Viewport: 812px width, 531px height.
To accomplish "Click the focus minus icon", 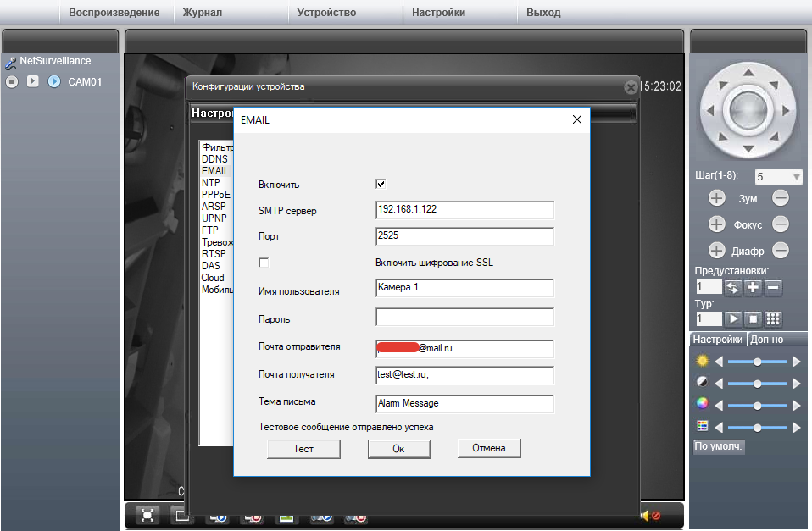I will tap(781, 224).
